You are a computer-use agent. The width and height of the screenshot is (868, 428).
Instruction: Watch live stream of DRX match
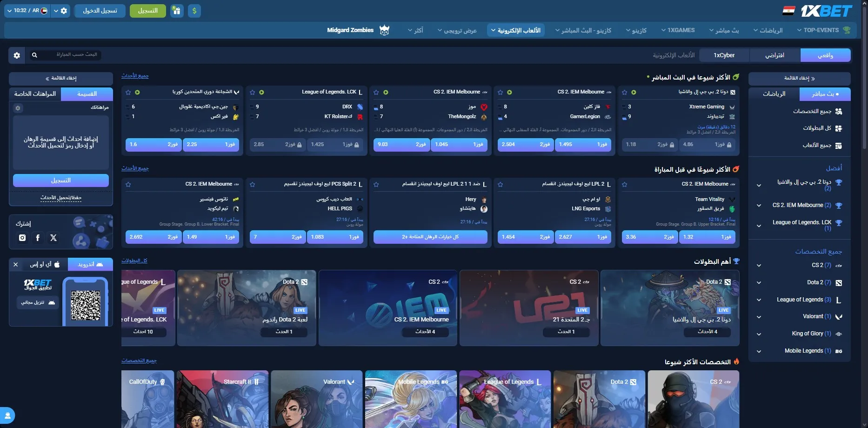click(261, 93)
